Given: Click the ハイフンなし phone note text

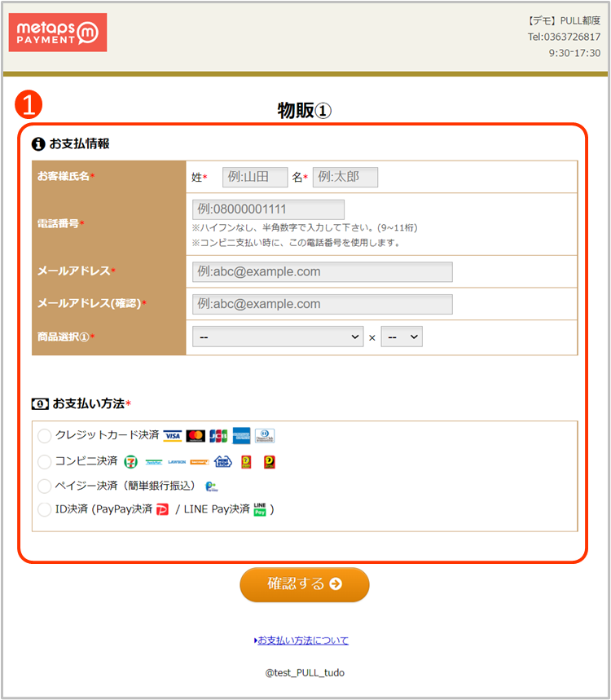Looking at the screenshot, I should click(305, 228).
